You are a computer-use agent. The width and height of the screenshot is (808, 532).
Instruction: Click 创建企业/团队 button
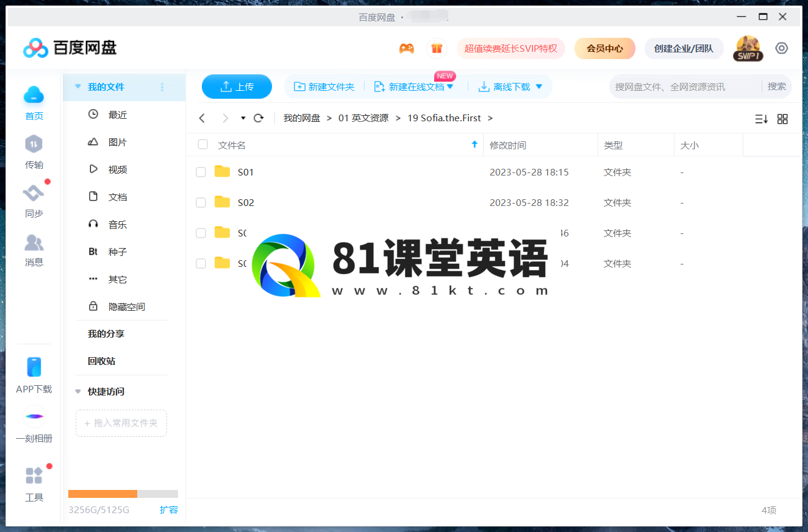pos(684,48)
